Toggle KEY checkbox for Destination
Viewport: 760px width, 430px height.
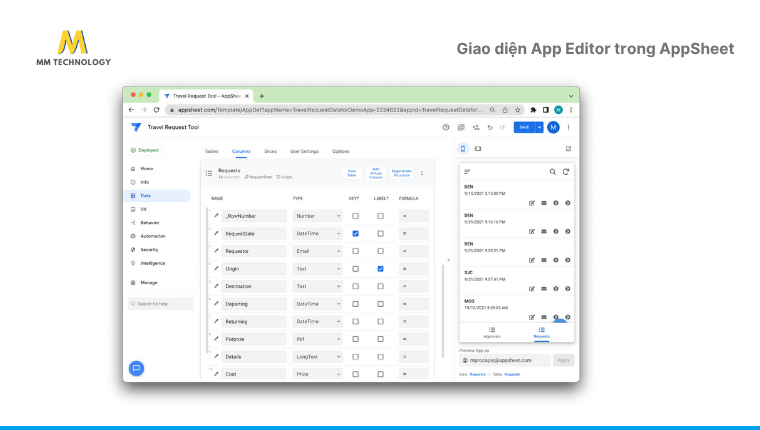tap(355, 287)
